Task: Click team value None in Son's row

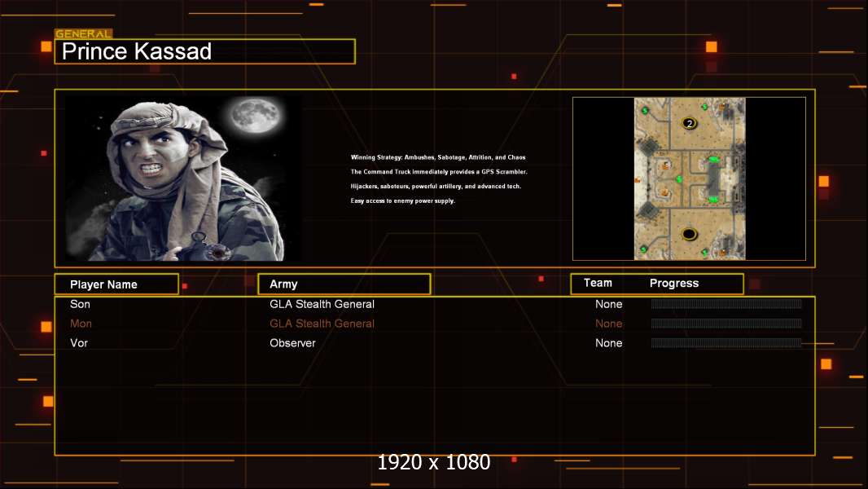Action: click(609, 304)
